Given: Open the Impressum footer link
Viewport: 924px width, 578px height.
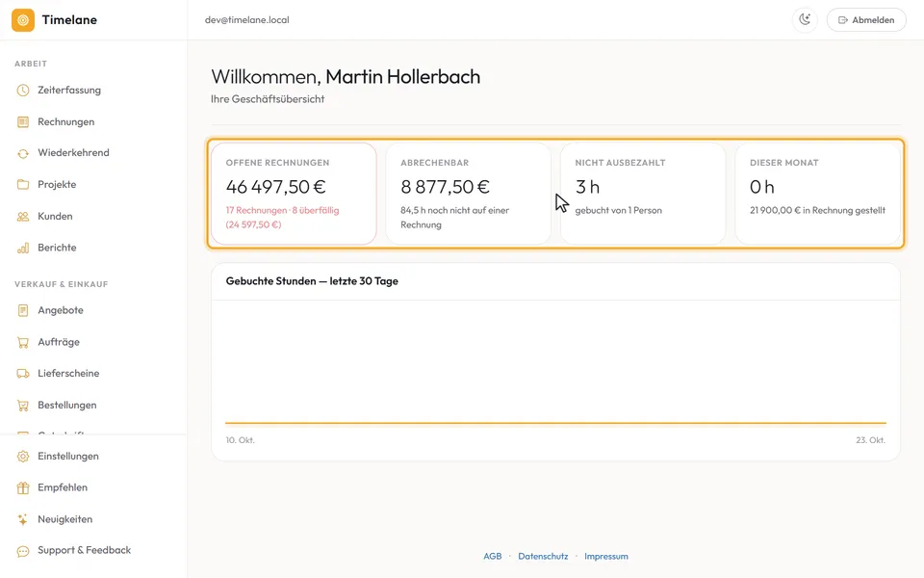Looking at the screenshot, I should 606,556.
